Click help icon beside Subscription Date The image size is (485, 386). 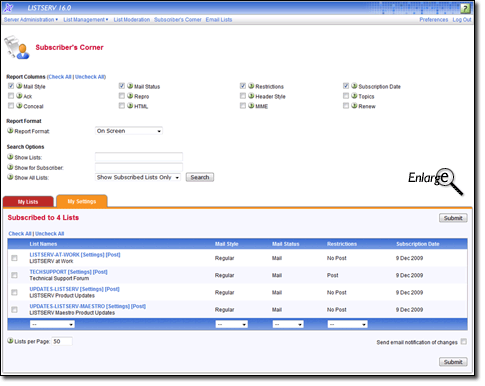pos(354,86)
